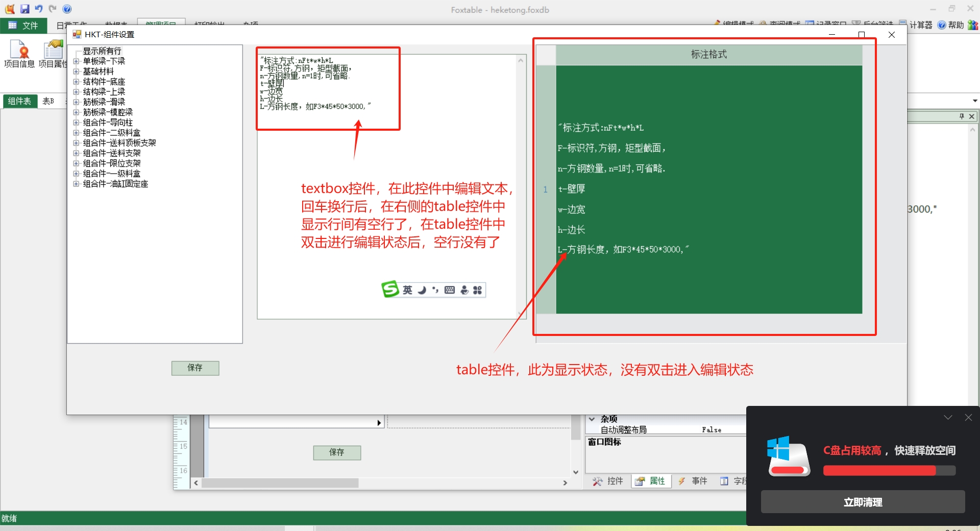Image resolution: width=980 pixels, height=531 pixels.
Task: Click the 帮助 icon at top right
Action: point(951,25)
